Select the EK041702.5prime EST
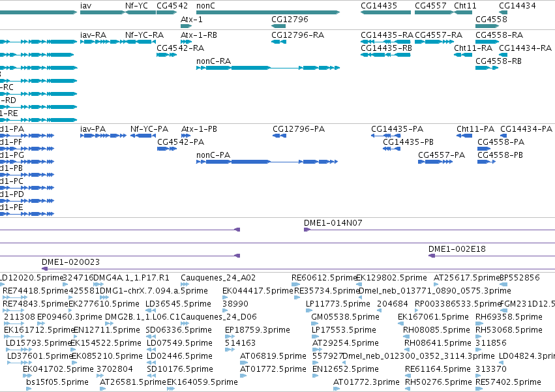 tap(26, 376)
